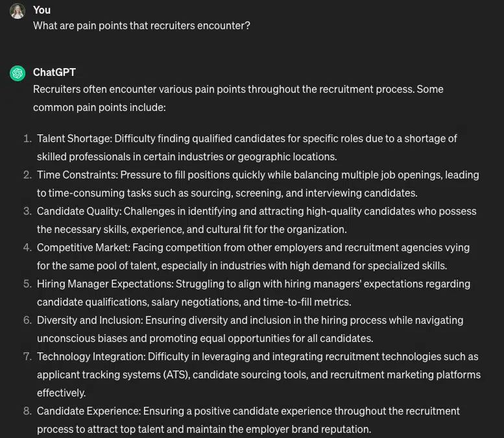Click the list number 8 marker
The height and width of the screenshot is (438, 504).
[27, 411]
